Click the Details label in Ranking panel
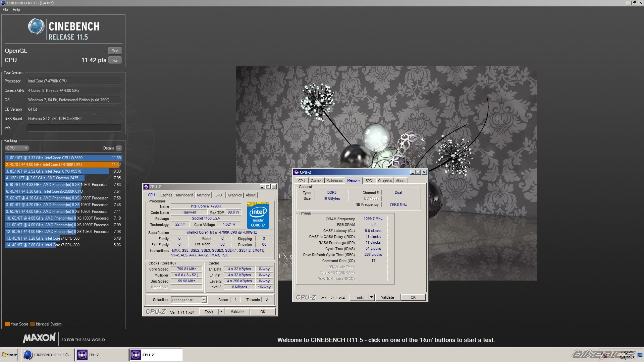This screenshot has width=644, height=362. [108, 148]
